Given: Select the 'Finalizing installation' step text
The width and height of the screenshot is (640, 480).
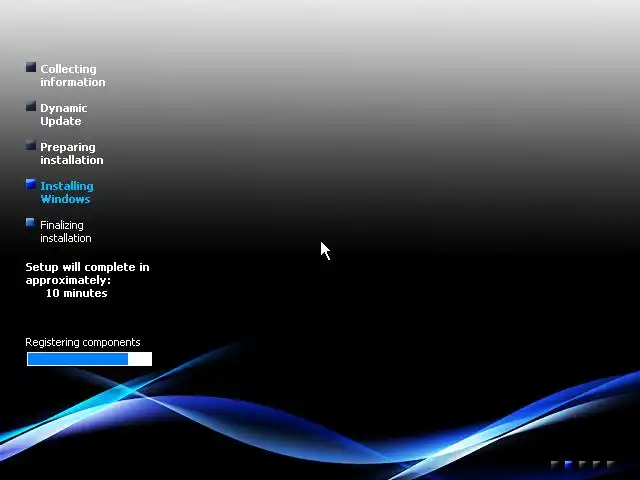Looking at the screenshot, I should (66, 231).
